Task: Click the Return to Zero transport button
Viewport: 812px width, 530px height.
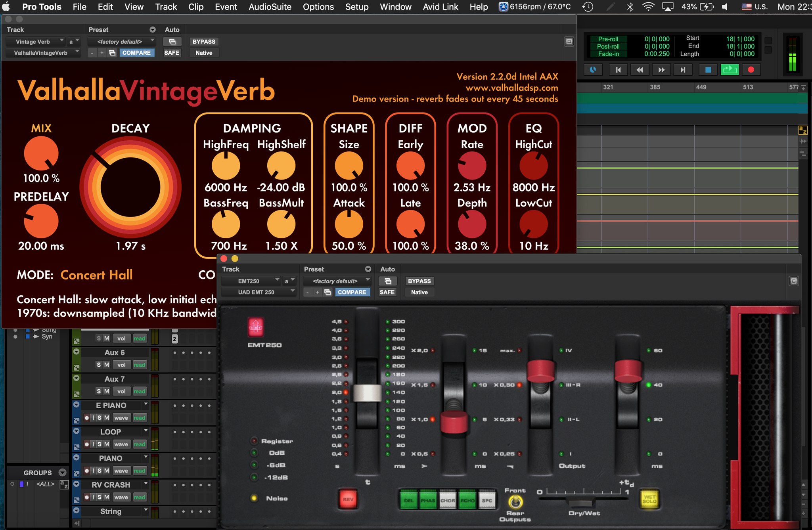Action: (618, 70)
